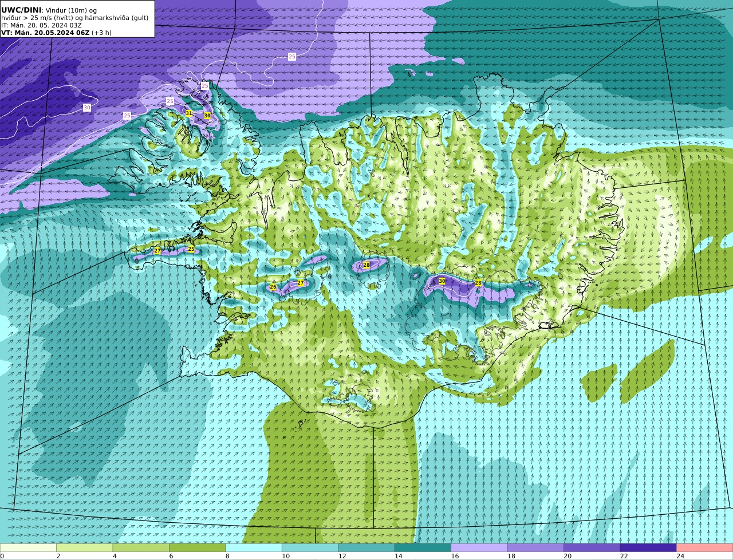Click the yellow 25 gust label
Viewport: 733px width, 560px height.
[191, 249]
